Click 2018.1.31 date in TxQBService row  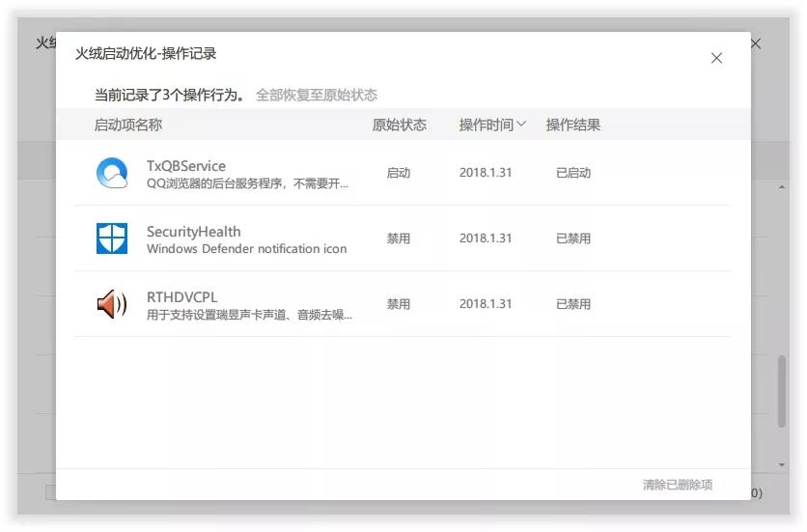click(x=486, y=173)
